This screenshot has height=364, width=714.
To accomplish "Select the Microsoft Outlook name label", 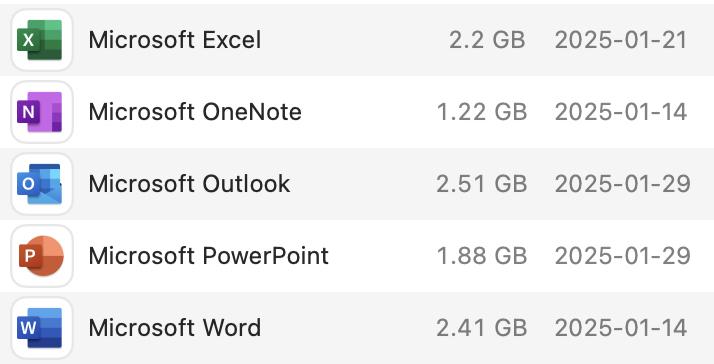I will pos(189,184).
